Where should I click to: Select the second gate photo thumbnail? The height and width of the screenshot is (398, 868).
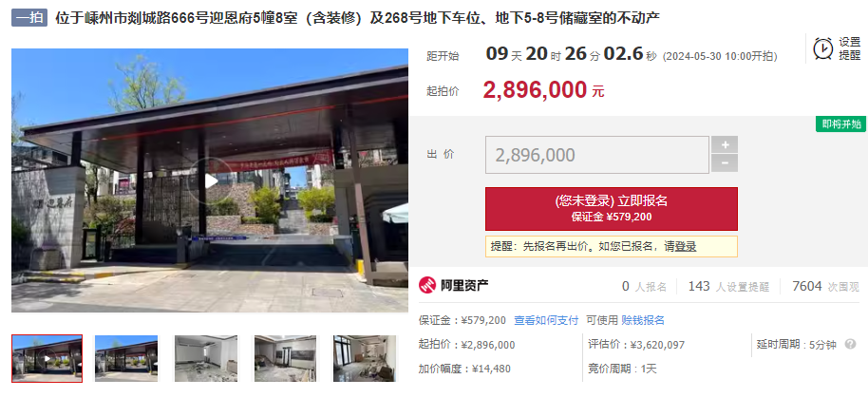(x=126, y=358)
